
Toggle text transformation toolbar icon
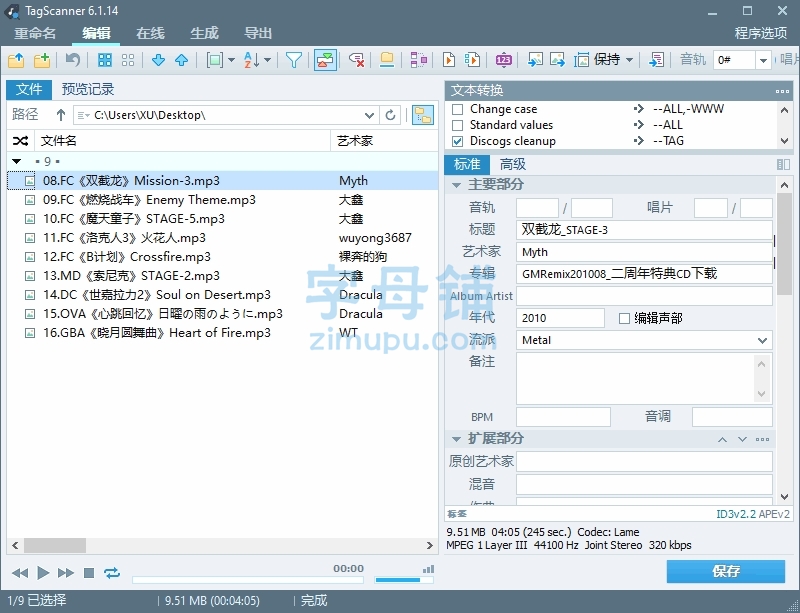coord(325,60)
